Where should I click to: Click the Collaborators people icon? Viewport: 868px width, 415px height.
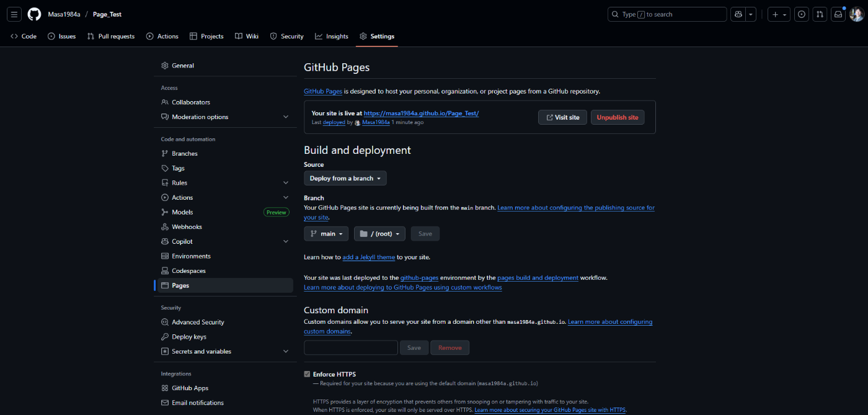[x=165, y=102]
